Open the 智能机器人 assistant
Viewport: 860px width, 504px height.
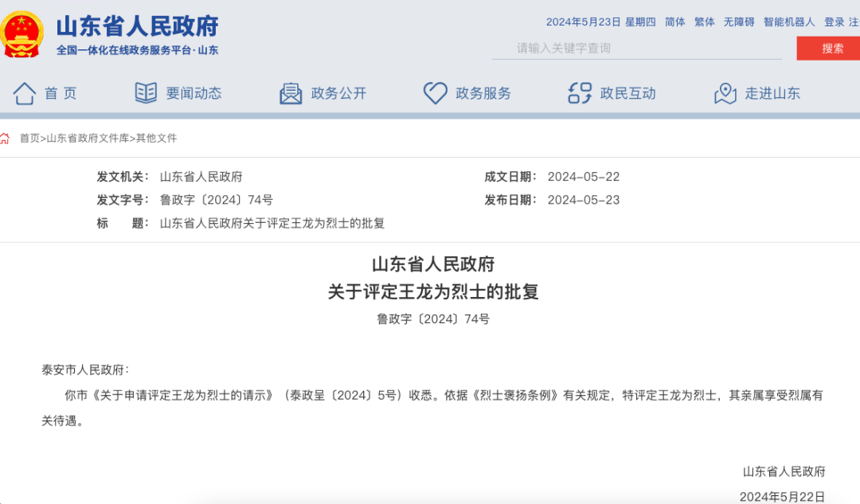tap(789, 22)
